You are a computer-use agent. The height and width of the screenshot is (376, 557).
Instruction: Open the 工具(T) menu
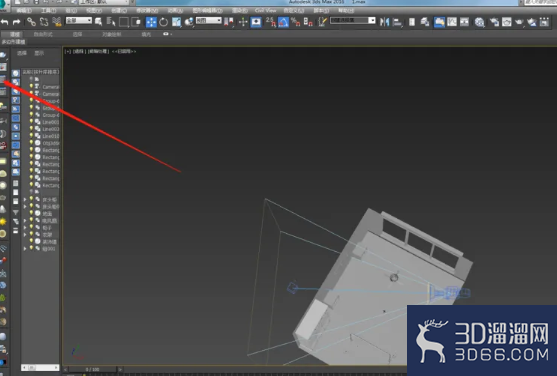(x=48, y=11)
